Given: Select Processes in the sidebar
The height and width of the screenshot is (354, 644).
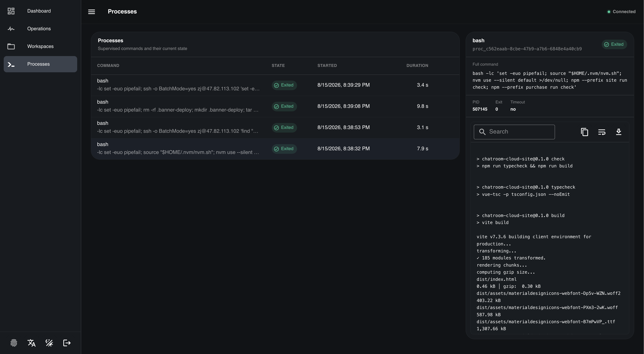Looking at the screenshot, I should click(x=40, y=64).
